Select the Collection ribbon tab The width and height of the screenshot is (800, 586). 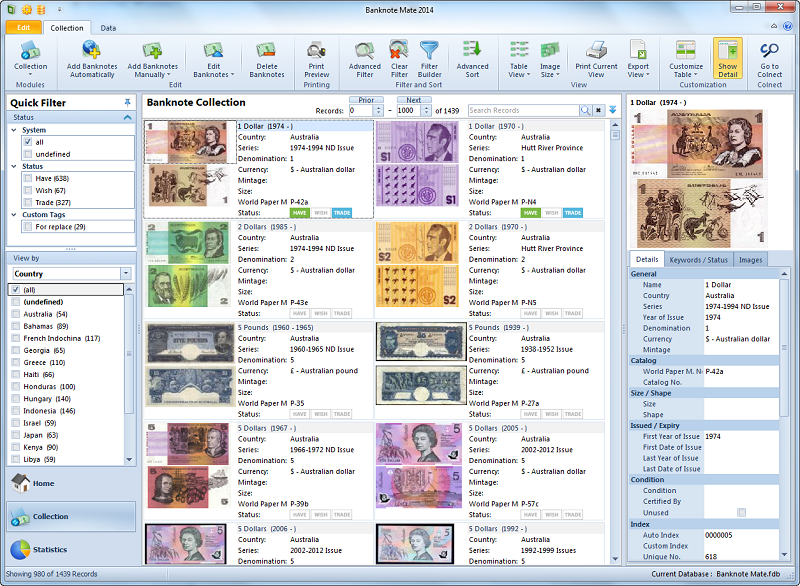(67, 28)
